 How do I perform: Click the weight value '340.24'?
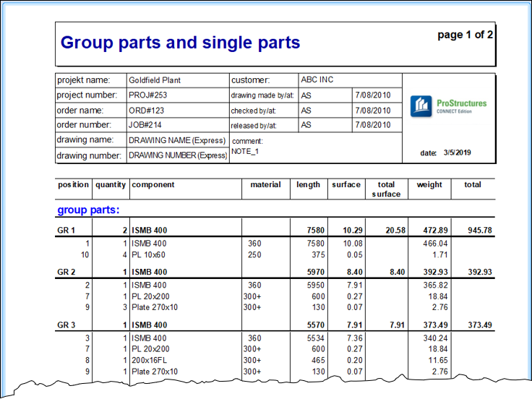tap(435, 338)
